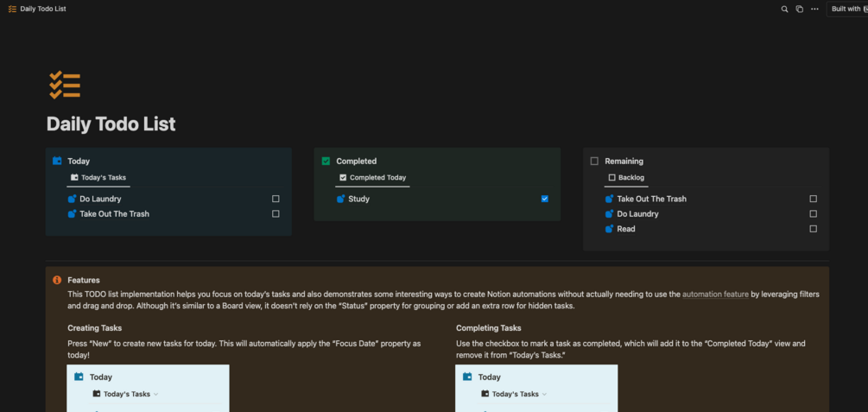Click the duplicate page icon
This screenshot has width=868, height=412.
(x=799, y=9)
